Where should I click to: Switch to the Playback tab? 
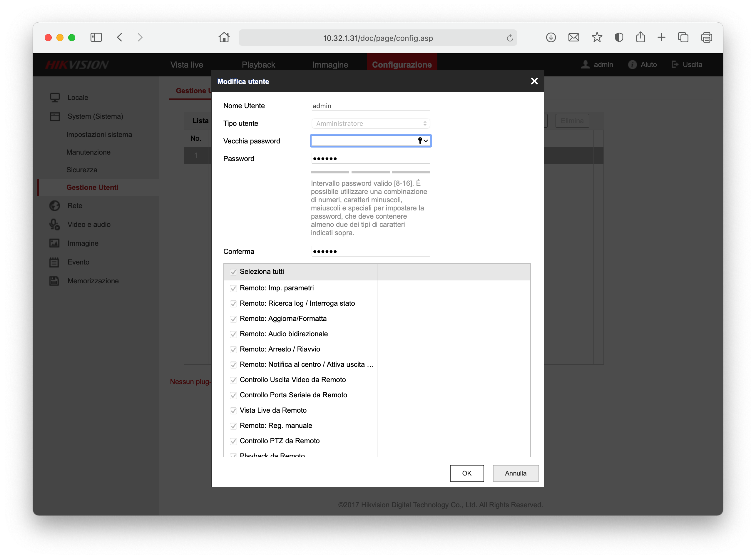[258, 65]
